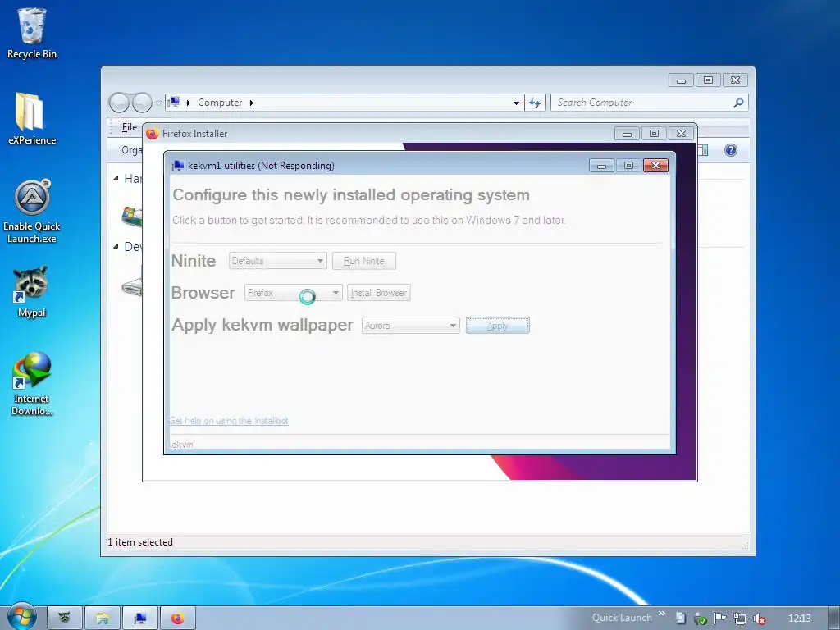Image resolution: width=840 pixels, height=630 pixels.
Task: Click the Explorer resize grip in status bar
Action: click(x=745, y=546)
